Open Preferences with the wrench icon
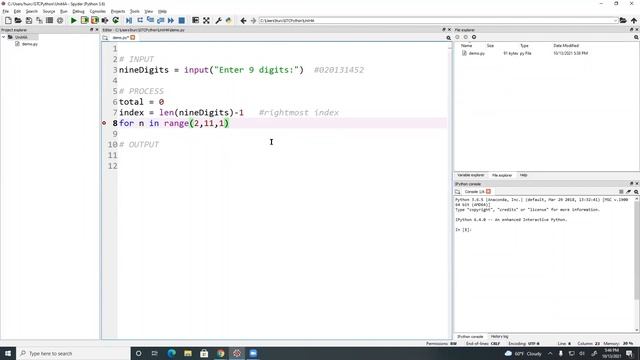 tap(218, 20)
